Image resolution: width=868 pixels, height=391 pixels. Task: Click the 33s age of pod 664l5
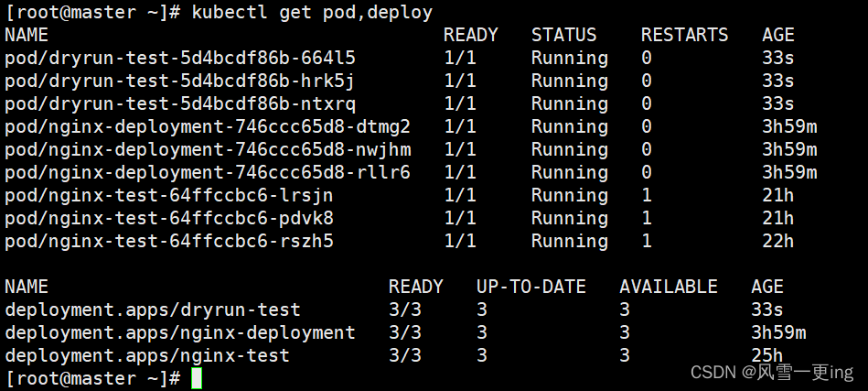[x=777, y=58]
